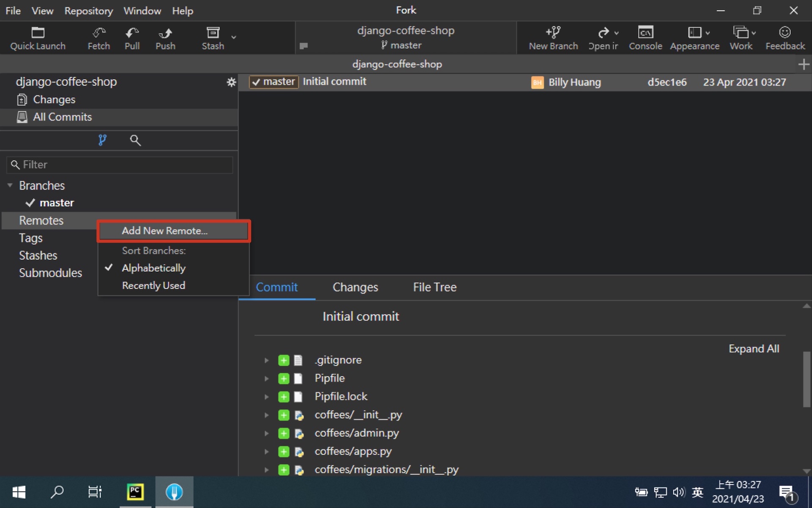Open the Windows Start menu

[x=19, y=492]
